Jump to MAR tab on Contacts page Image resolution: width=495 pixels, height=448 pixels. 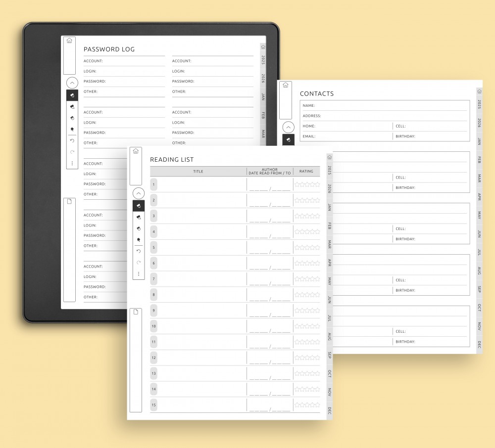[x=479, y=178]
